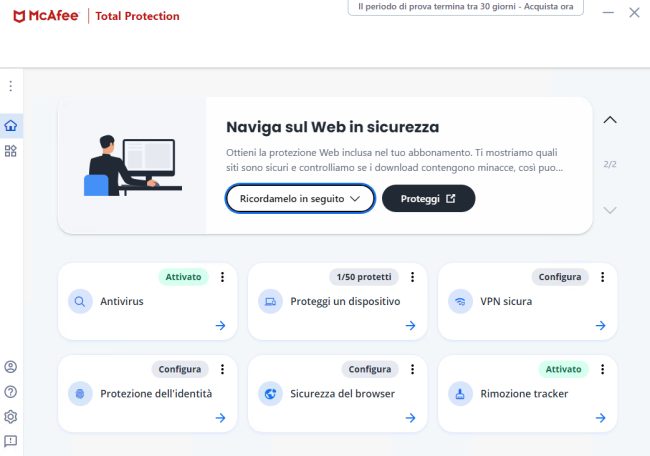Open the Protezione dell'identità arrow link
This screenshot has height=456, width=650.
221,418
